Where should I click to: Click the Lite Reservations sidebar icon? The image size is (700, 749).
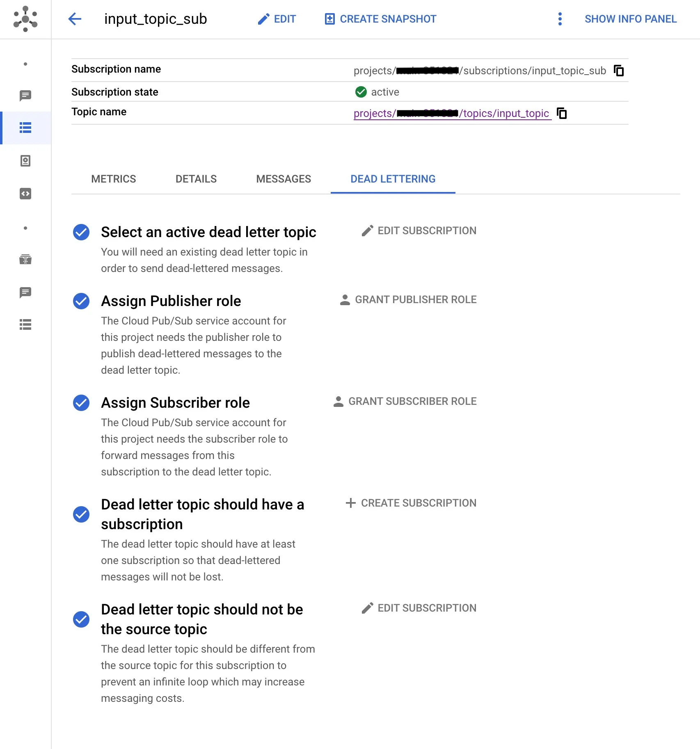tap(25, 259)
